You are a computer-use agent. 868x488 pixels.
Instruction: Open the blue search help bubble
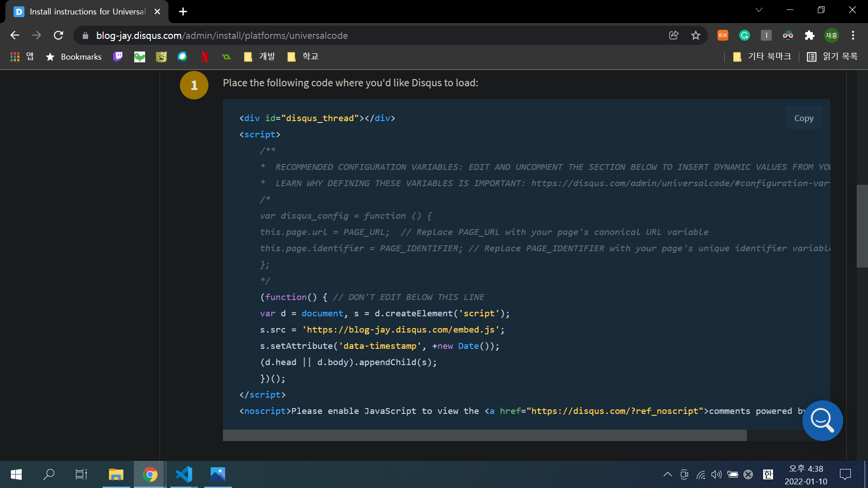pyautogui.click(x=822, y=420)
